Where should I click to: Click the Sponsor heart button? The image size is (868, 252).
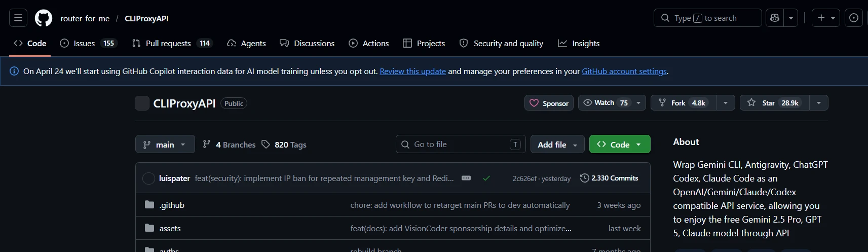tap(549, 103)
